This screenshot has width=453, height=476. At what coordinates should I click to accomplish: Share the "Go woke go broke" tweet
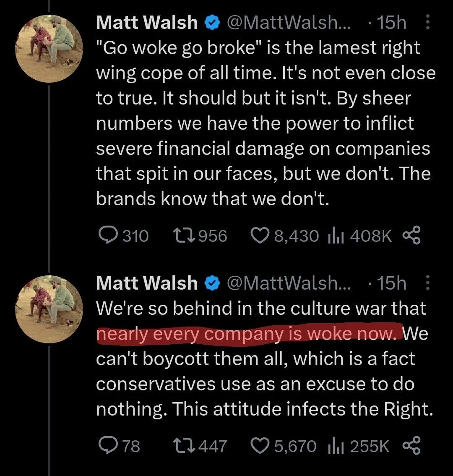(411, 236)
